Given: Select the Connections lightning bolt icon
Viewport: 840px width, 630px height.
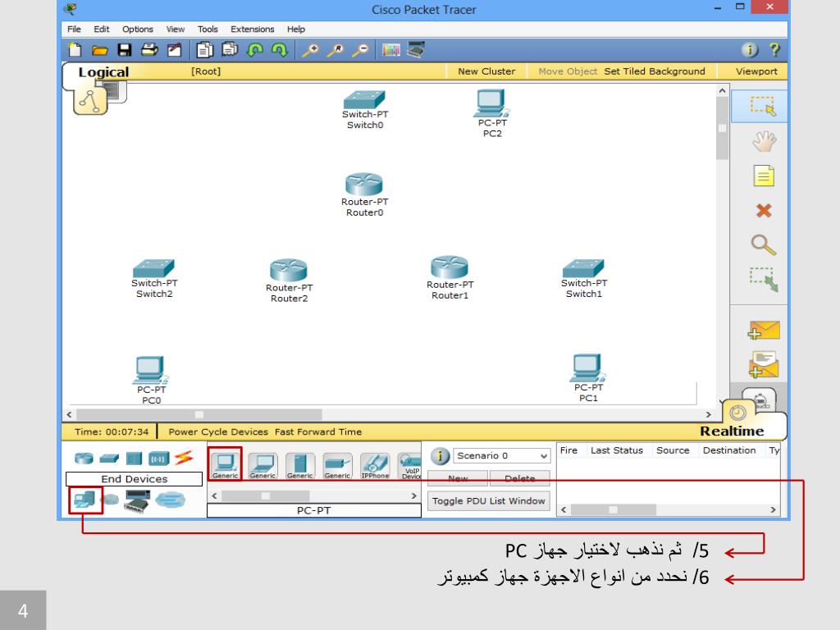Looking at the screenshot, I should pos(183,458).
